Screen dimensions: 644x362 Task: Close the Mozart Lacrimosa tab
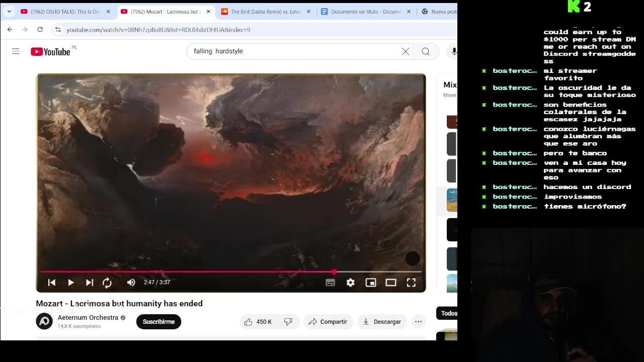[208, 12]
